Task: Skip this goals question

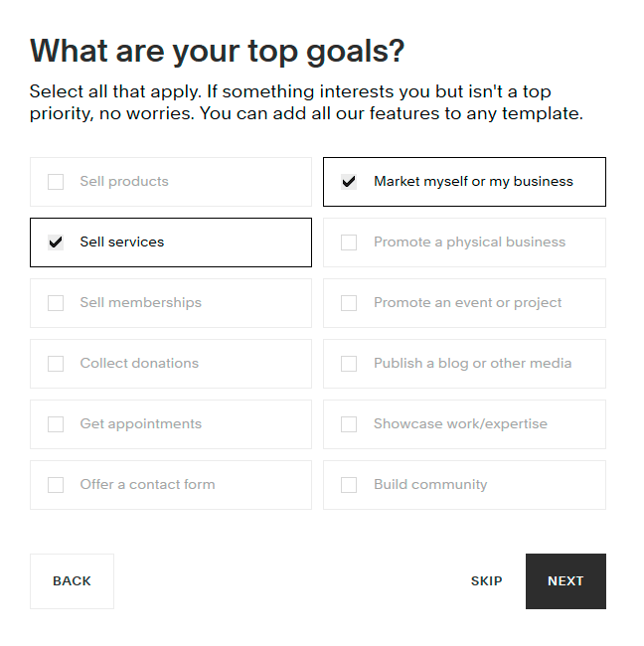Action: pyautogui.click(x=486, y=581)
